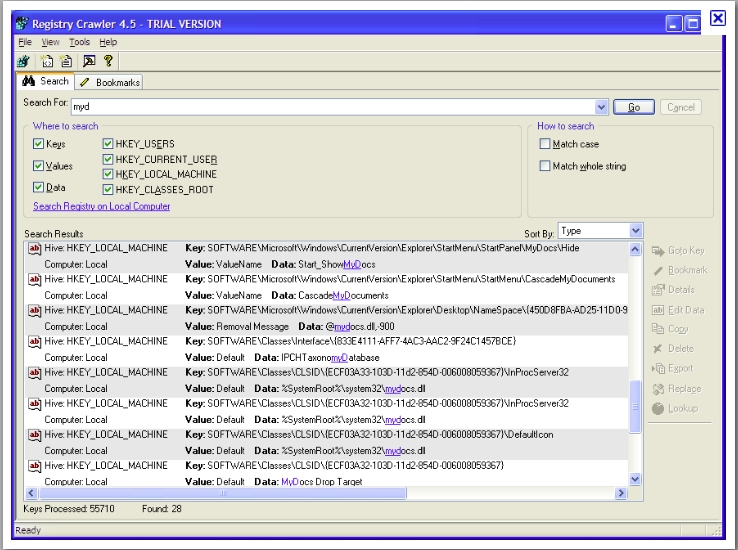Click the Edit Data button
The width and height of the screenshot is (738, 550).
pos(678,310)
